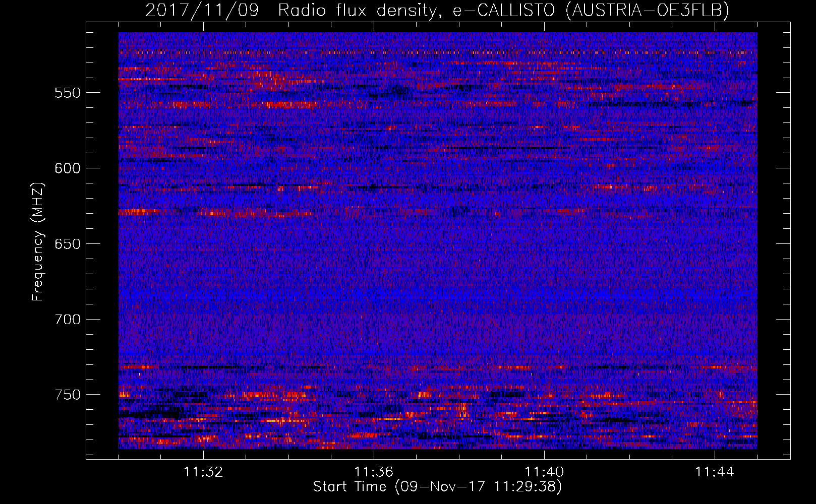Click the 11:40 time tick label

point(544,472)
